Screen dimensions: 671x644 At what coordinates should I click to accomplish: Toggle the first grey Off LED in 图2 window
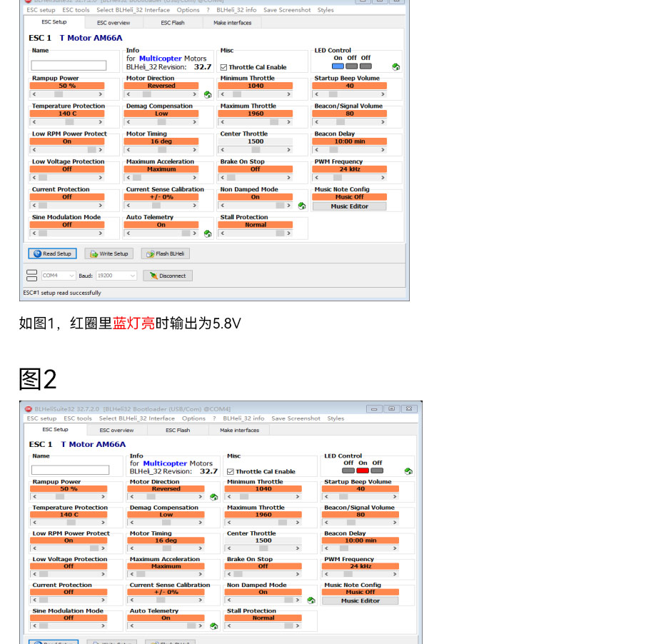348,471
